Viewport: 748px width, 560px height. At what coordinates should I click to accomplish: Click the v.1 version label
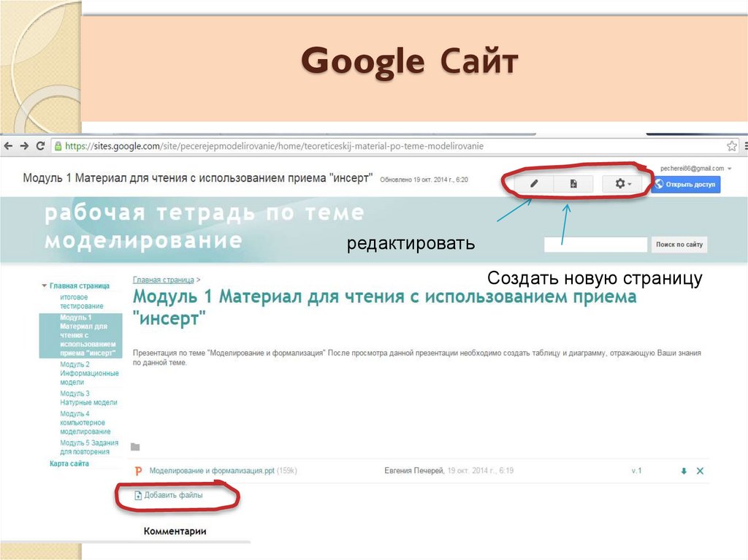636,471
